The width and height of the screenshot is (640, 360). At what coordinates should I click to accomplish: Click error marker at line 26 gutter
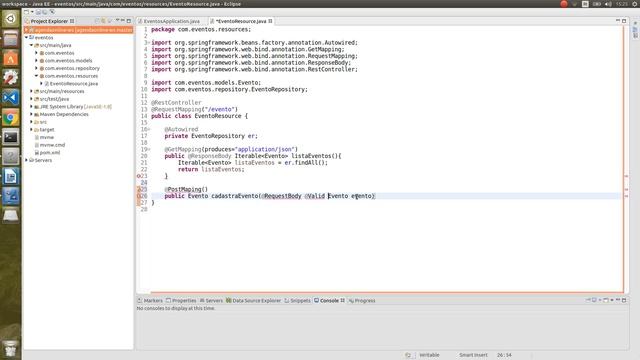pyautogui.click(x=138, y=196)
